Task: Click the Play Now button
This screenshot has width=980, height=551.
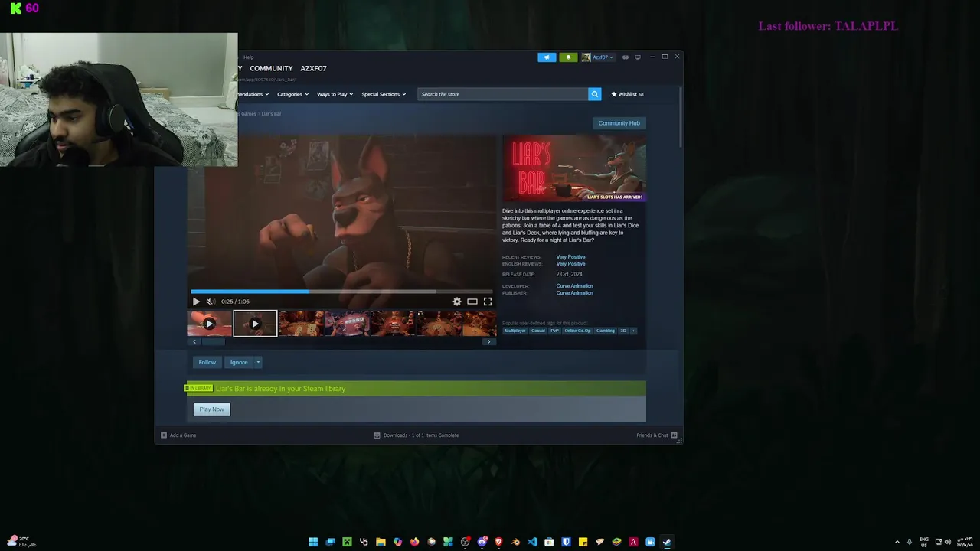Action: pos(211,409)
